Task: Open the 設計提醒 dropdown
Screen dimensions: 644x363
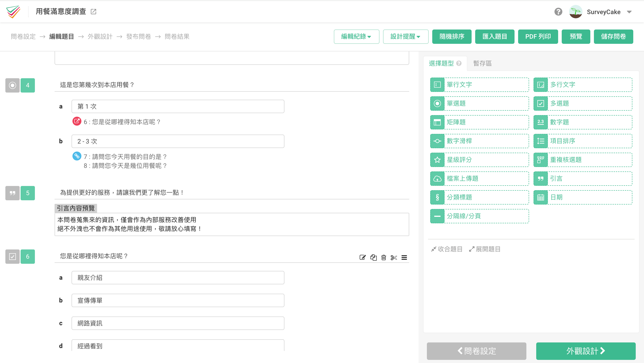Action: 405,36
